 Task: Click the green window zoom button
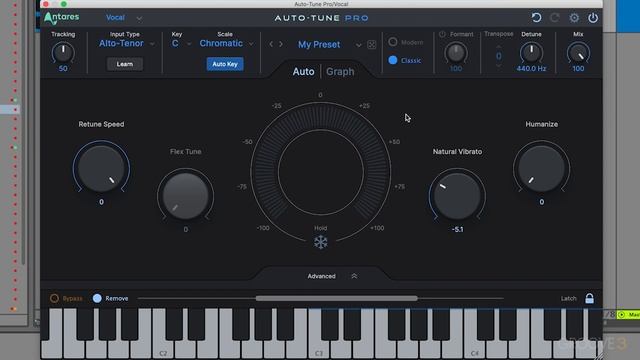tap(64, 4)
